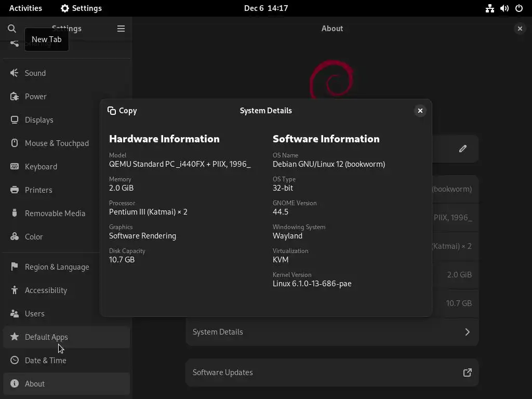
Task: Click kernel version 'Linux 6.1.0-13-686-pae'
Action: point(312,284)
